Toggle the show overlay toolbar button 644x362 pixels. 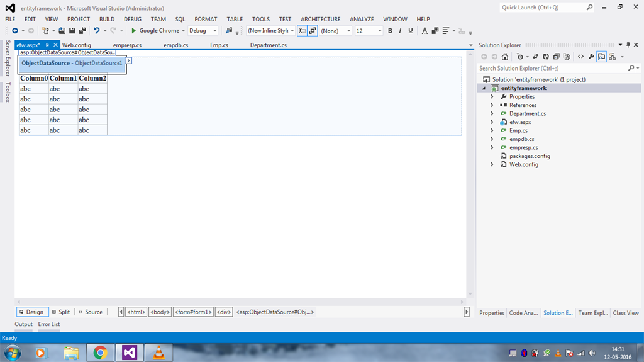302,31
